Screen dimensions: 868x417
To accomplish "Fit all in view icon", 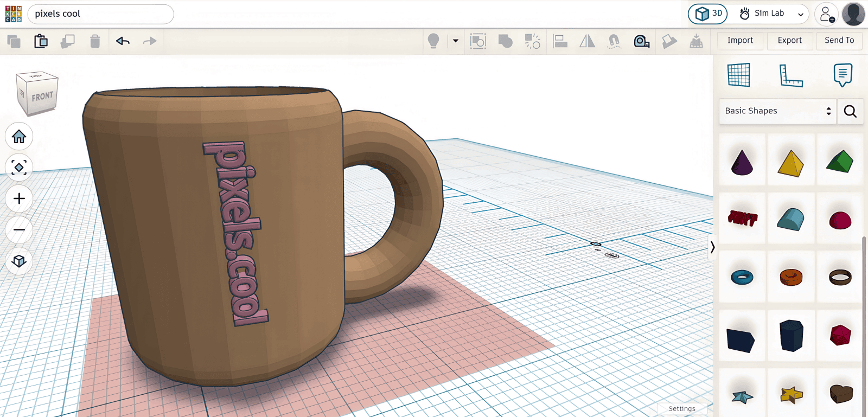I will [x=19, y=168].
